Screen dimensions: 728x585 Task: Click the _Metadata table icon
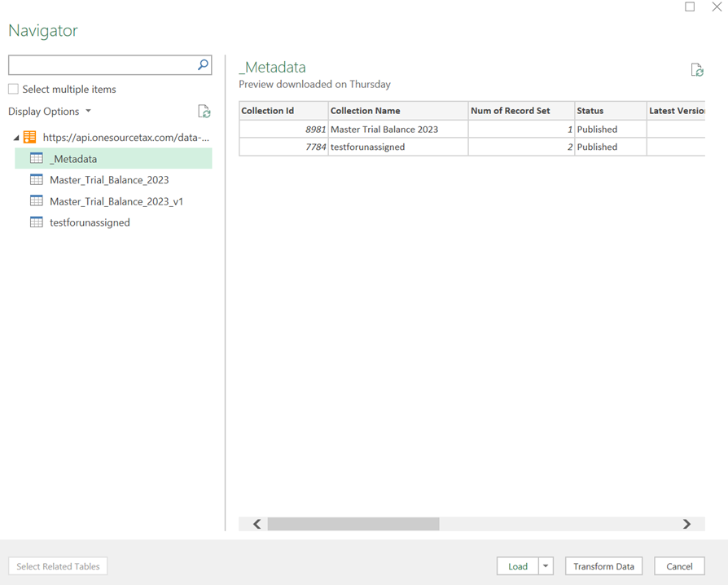(37, 159)
